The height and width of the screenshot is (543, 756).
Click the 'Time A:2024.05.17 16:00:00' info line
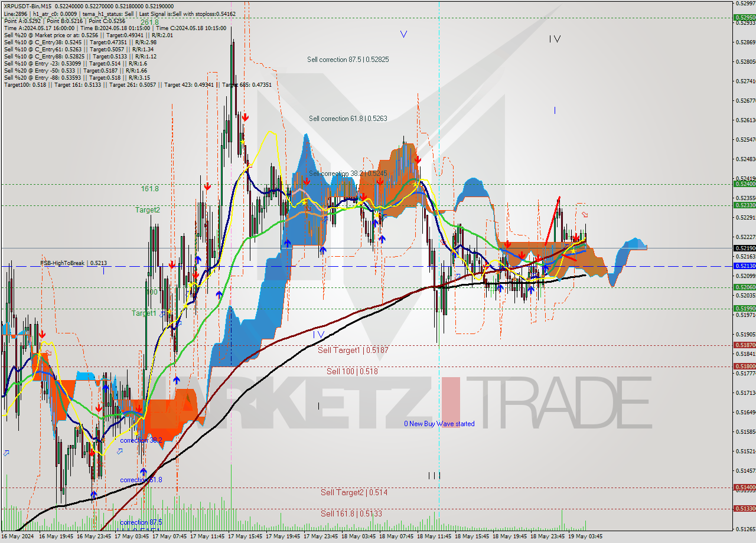tap(115, 28)
